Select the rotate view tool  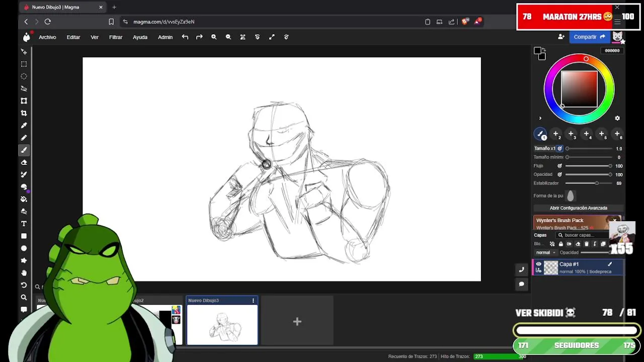(24, 285)
